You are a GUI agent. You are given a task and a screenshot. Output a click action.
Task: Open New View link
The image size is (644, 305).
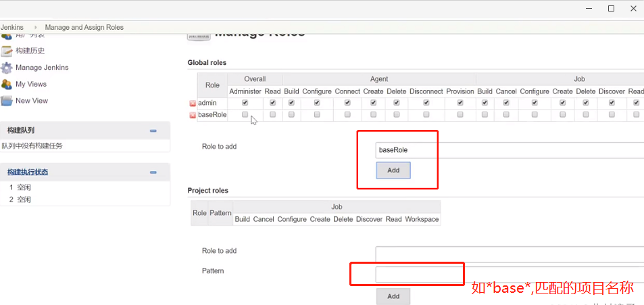32,101
